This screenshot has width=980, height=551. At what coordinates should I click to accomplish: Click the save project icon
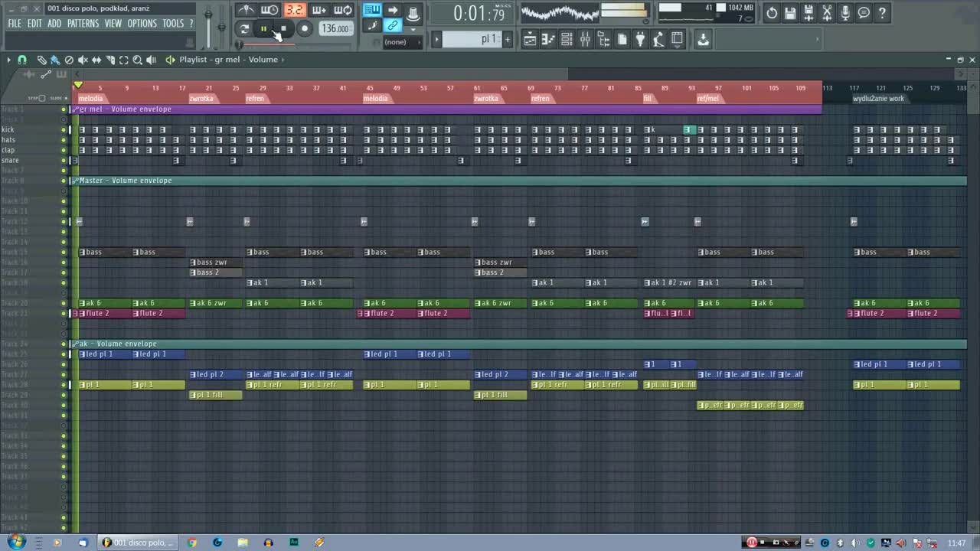click(790, 13)
